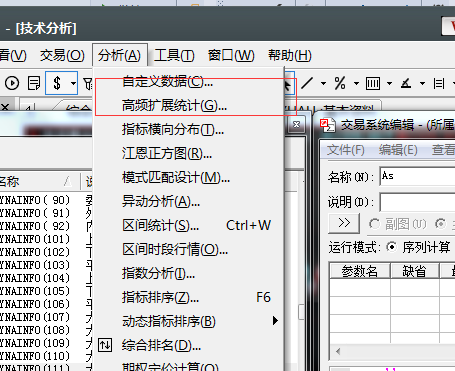The width and height of the screenshot is (455, 371).
Task: Click the dollar sign toolbar icon
Action: coord(57,83)
